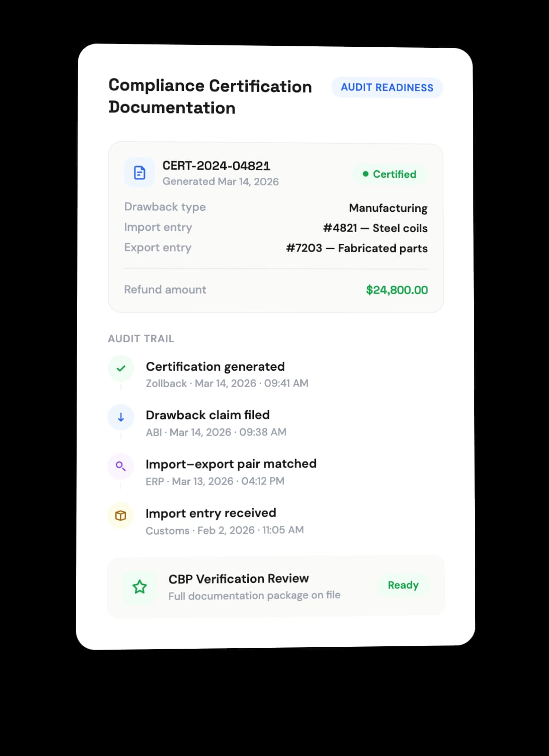Click the package icon next to Import entry received
The image size is (549, 756).
120,515
